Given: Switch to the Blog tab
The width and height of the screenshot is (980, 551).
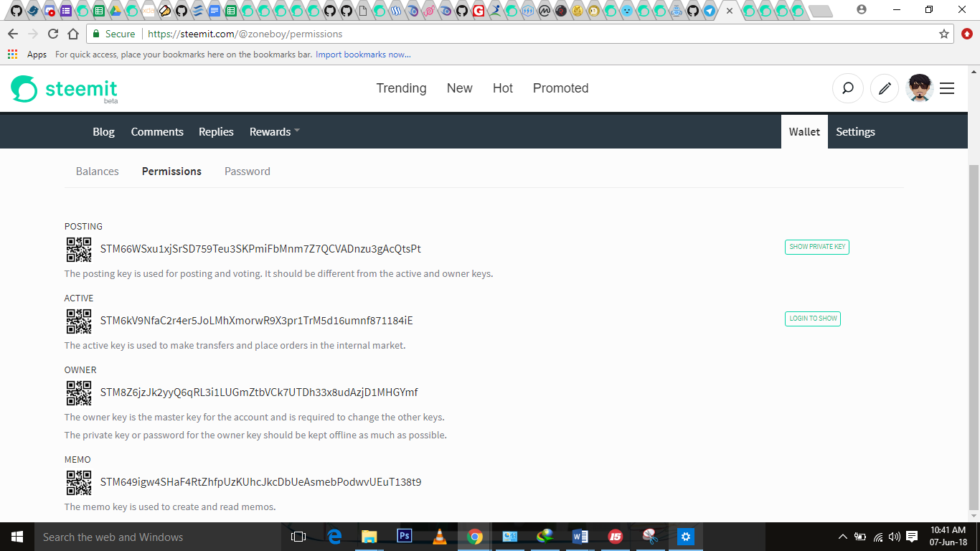Looking at the screenshot, I should coord(103,132).
